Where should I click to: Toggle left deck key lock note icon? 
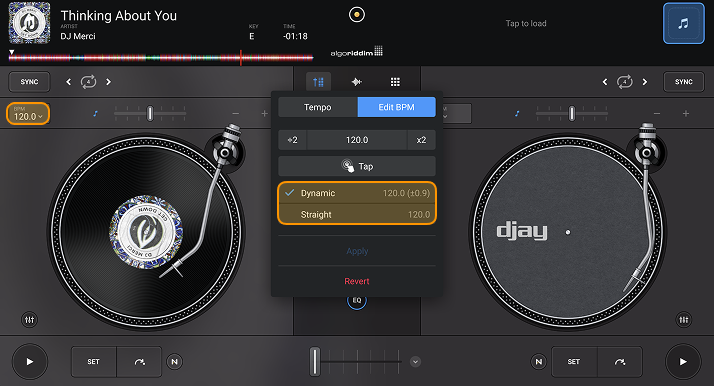(x=95, y=113)
